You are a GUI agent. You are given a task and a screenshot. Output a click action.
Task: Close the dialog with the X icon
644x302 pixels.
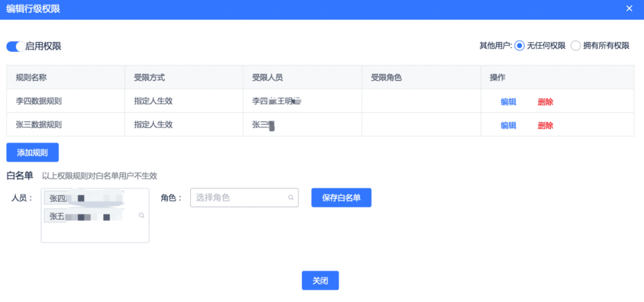point(629,8)
